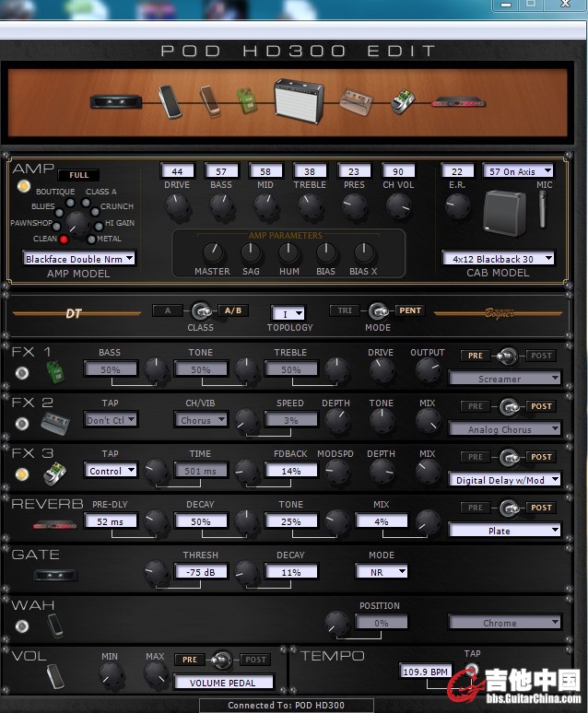Click the FX 1 Screamer pedal icon
Screen dimensions: 588x713
[x=55, y=372]
